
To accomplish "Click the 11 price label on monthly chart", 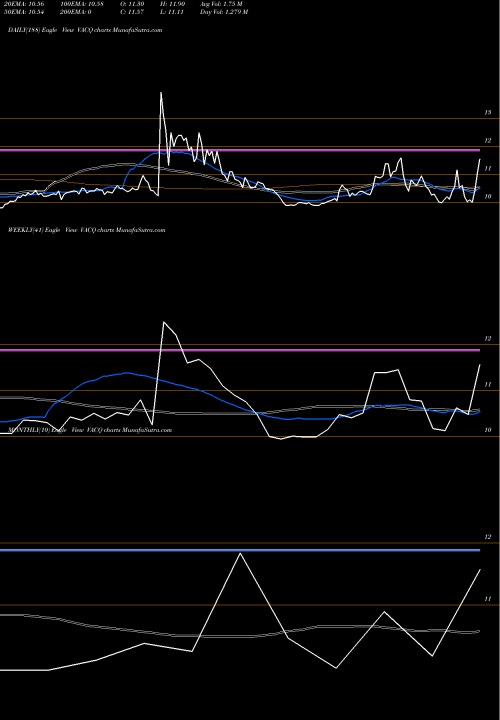I will point(488,599).
